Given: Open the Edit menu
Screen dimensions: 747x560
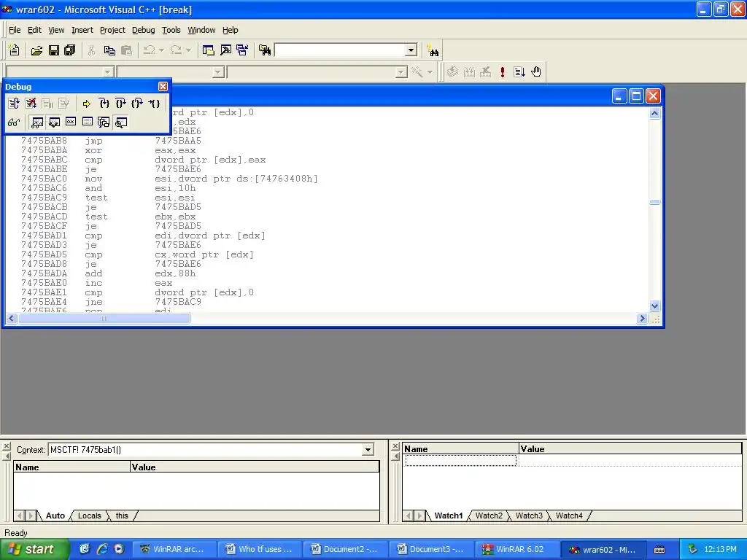Looking at the screenshot, I should tap(34, 30).
